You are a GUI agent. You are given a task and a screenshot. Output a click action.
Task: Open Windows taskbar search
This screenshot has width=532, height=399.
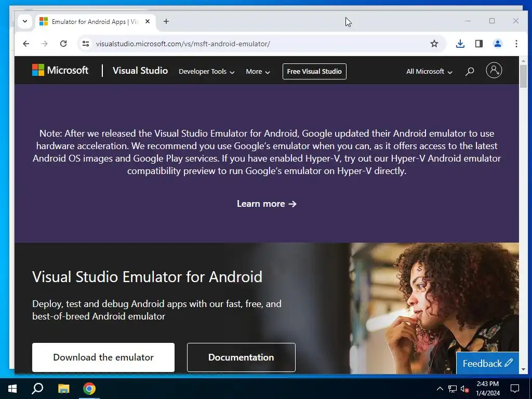[37, 389]
